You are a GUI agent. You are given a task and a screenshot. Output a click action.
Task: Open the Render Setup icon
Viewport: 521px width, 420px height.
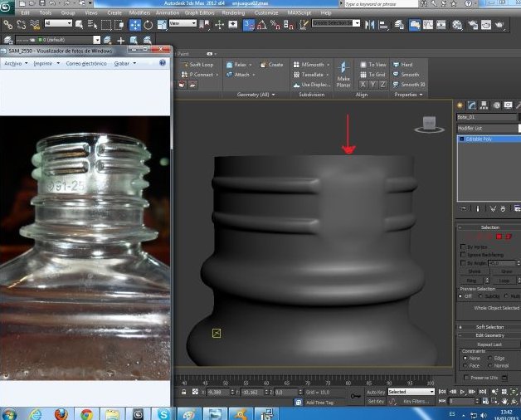click(x=473, y=25)
